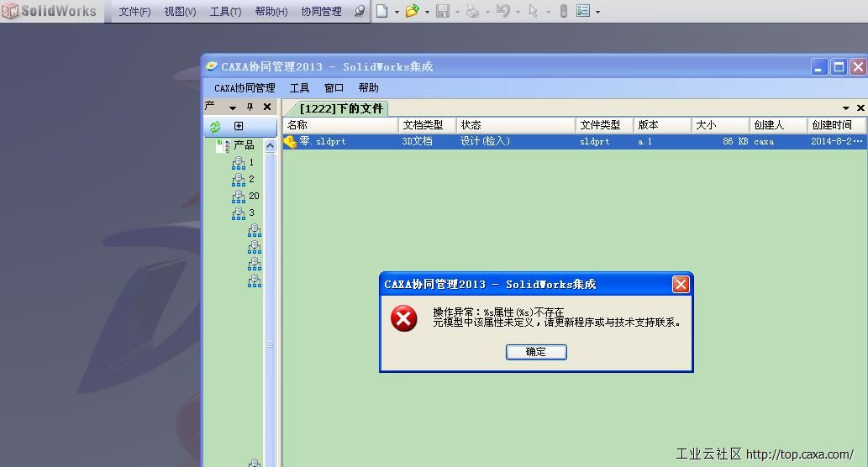Expand the Select cursor dropdown arrow

click(548, 12)
